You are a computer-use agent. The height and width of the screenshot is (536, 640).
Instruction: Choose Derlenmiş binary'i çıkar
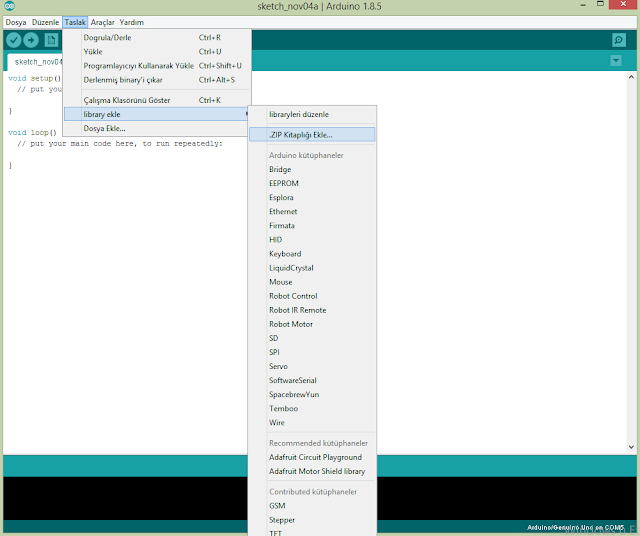coord(157,80)
